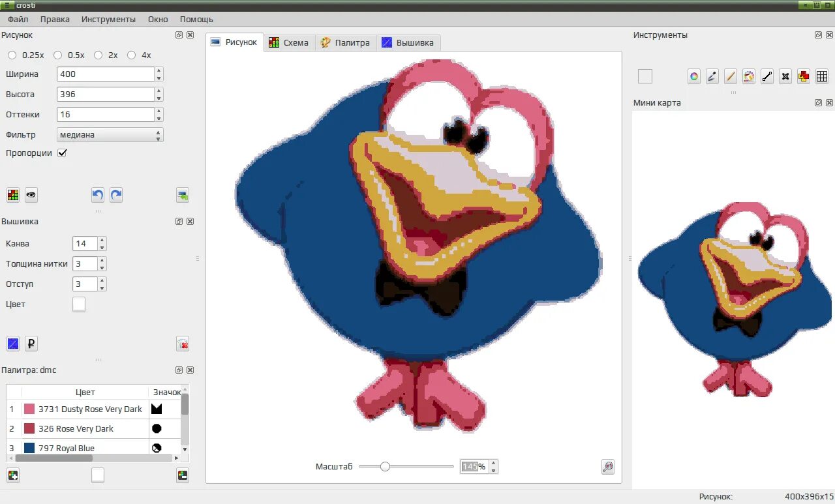Select the line drawing tool
Screen dimensions: 835x504
pyautogui.click(x=767, y=76)
